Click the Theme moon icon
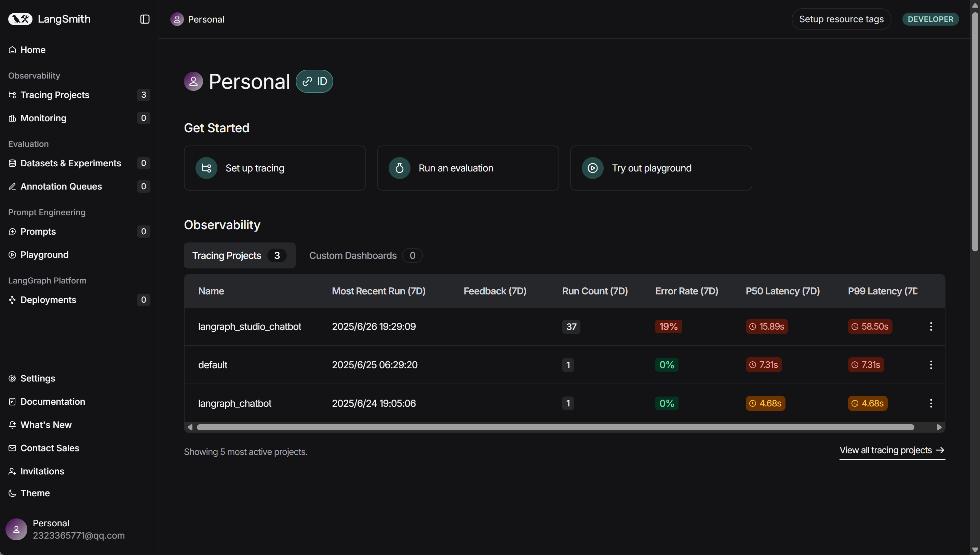Viewport: 980px width, 555px height. (x=12, y=493)
